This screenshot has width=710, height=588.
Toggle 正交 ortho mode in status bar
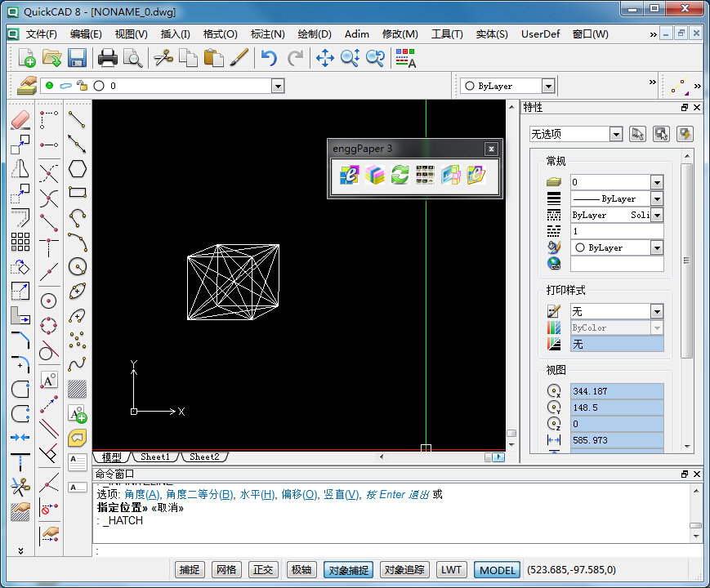(264, 569)
